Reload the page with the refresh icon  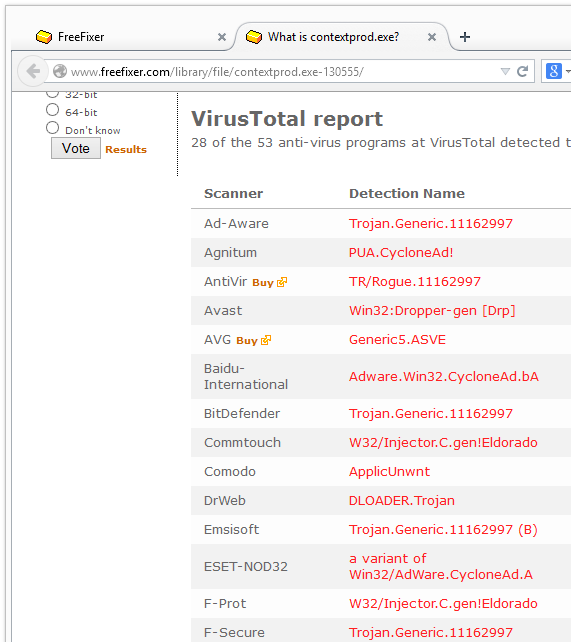pyautogui.click(x=522, y=72)
